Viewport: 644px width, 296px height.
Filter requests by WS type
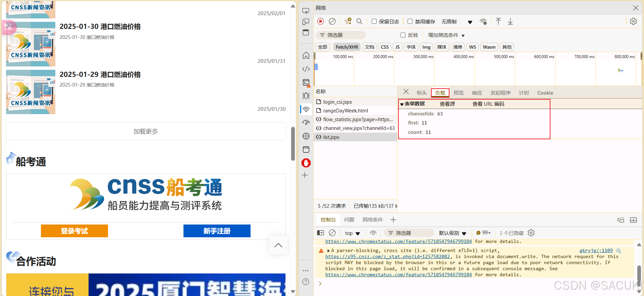click(x=473, y=47)
